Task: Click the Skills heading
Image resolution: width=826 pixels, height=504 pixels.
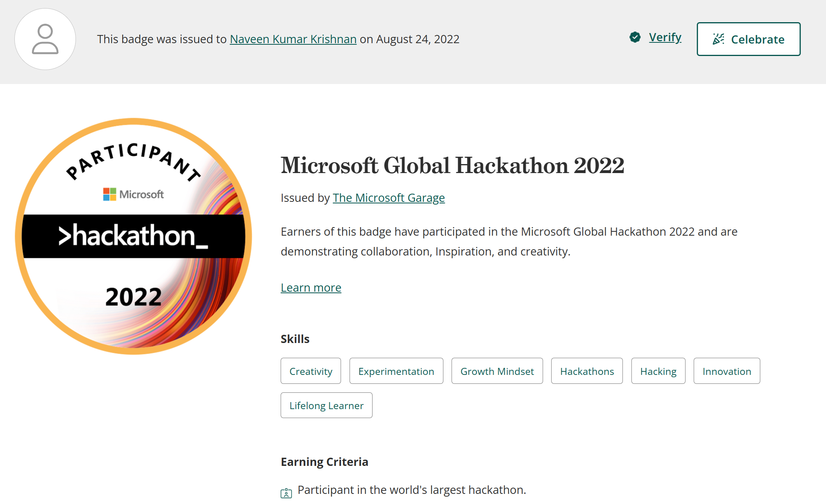Action: click(x=295, y=339)
